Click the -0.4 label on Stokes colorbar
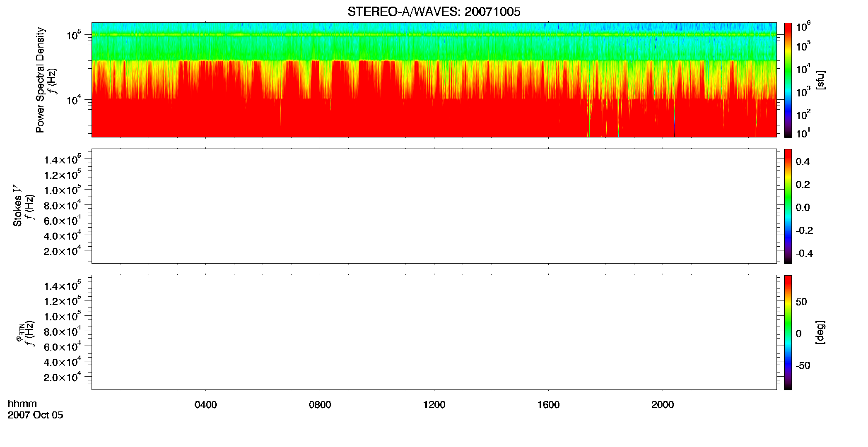This screenshot has height=447, width=868. coord(804,254)
